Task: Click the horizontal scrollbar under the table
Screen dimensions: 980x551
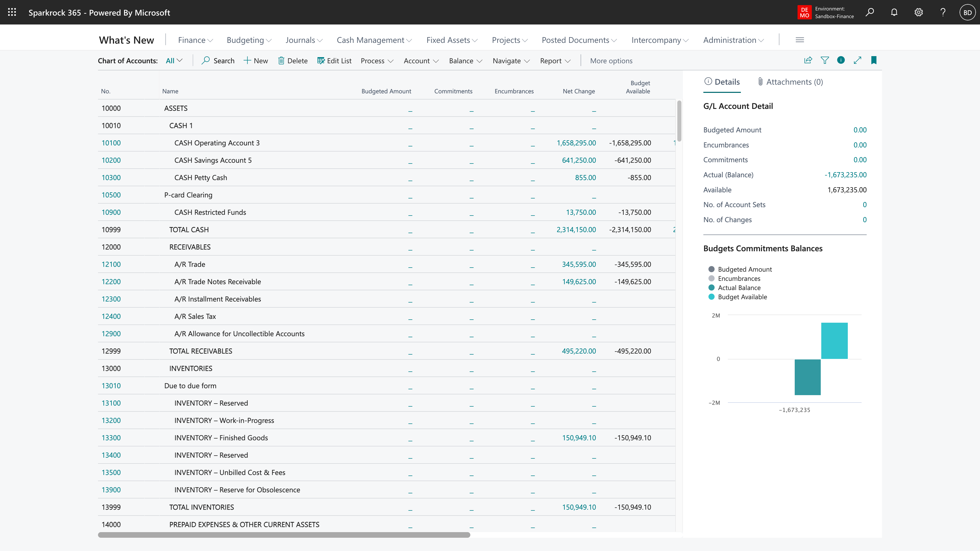Action: pos(284,535)
